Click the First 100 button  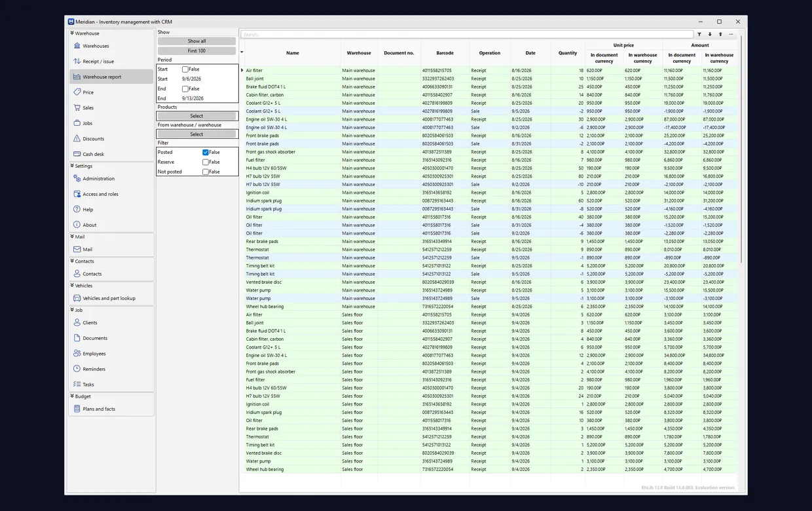(x=196, y=50)
